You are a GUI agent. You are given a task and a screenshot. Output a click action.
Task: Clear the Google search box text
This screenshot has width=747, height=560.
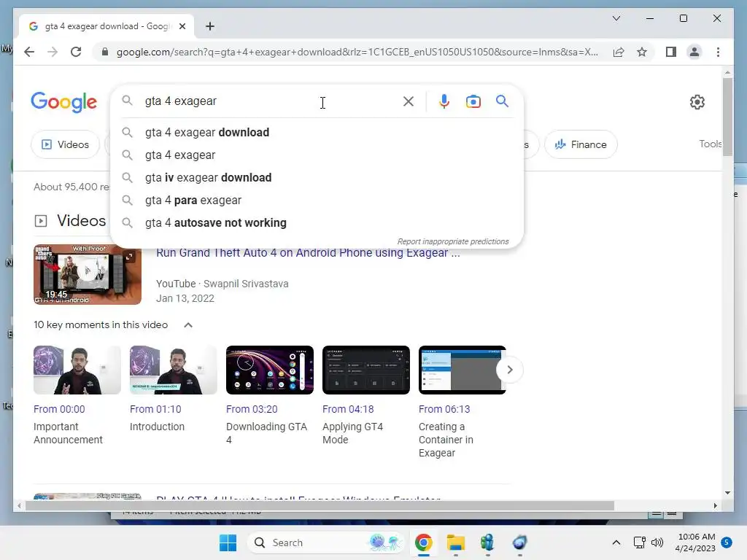409,101
